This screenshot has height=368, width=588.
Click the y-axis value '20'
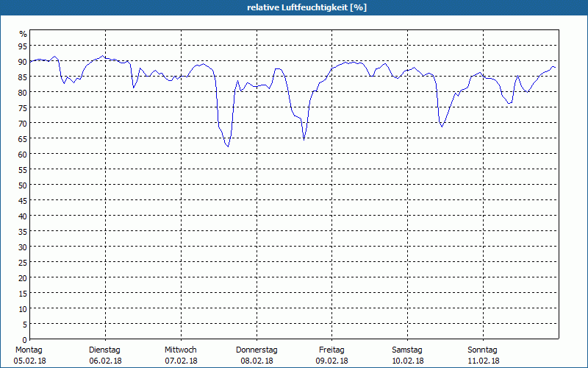[x=23, y=278]
